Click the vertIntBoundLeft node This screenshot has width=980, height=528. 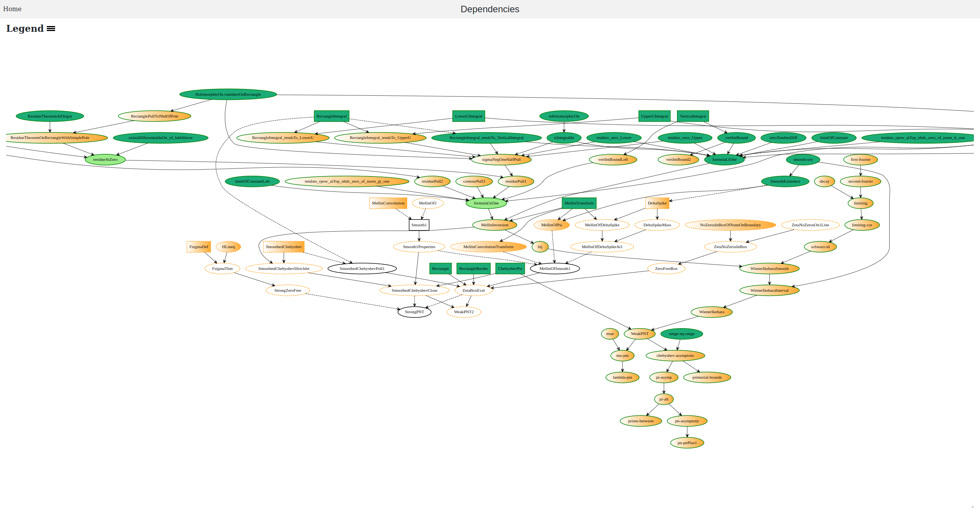613,160
